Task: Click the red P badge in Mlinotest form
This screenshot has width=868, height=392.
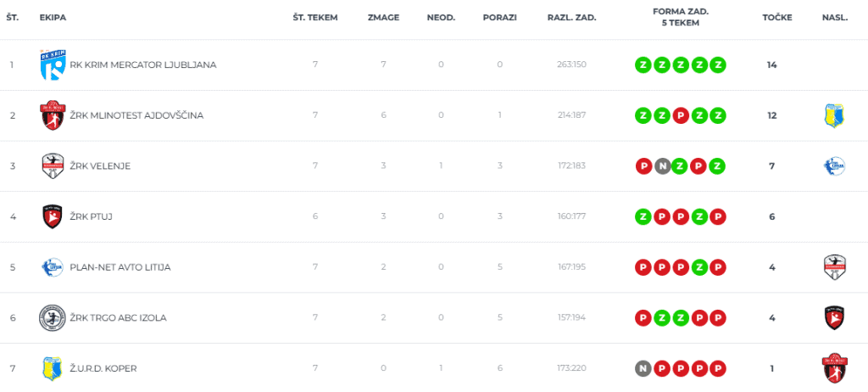Action: 681,115
